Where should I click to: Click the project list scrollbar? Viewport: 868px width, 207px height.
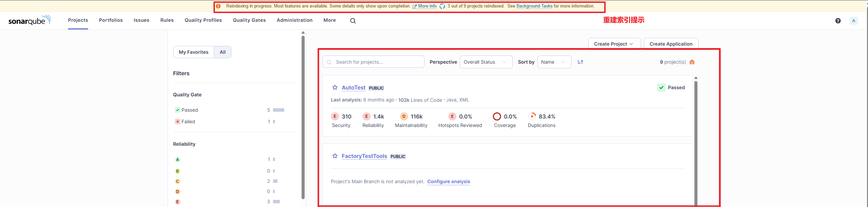pyautogui.click(x=696, y=143)
